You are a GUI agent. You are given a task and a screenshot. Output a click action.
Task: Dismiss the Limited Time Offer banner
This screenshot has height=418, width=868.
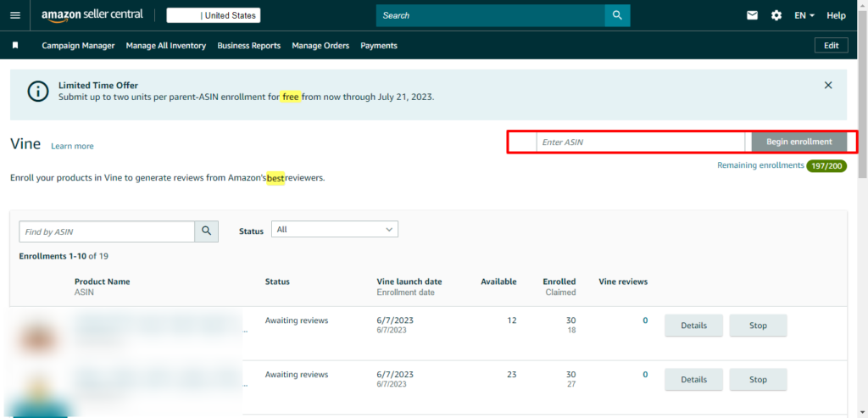point(828,86)
